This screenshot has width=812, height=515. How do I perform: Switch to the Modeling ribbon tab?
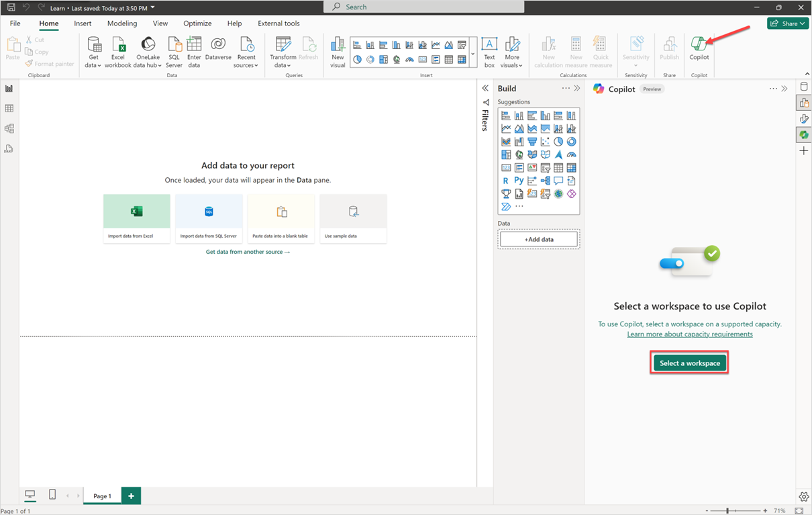click(121, 23)
